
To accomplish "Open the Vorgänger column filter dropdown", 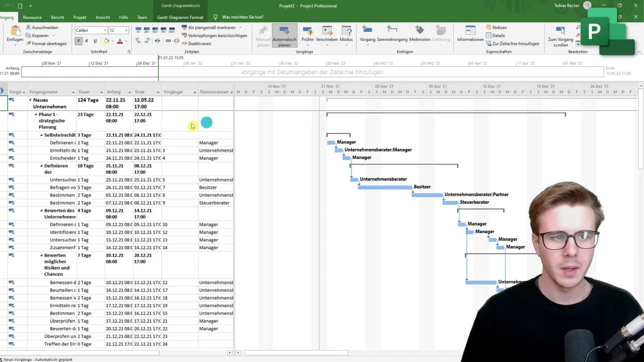I will click(195, 92).
